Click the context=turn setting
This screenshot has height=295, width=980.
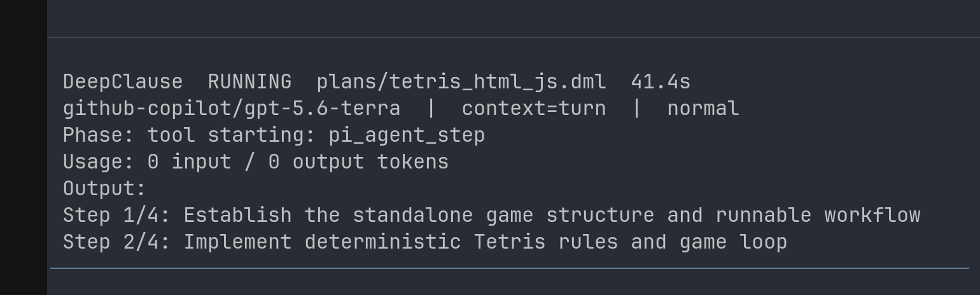pos(534,109)
